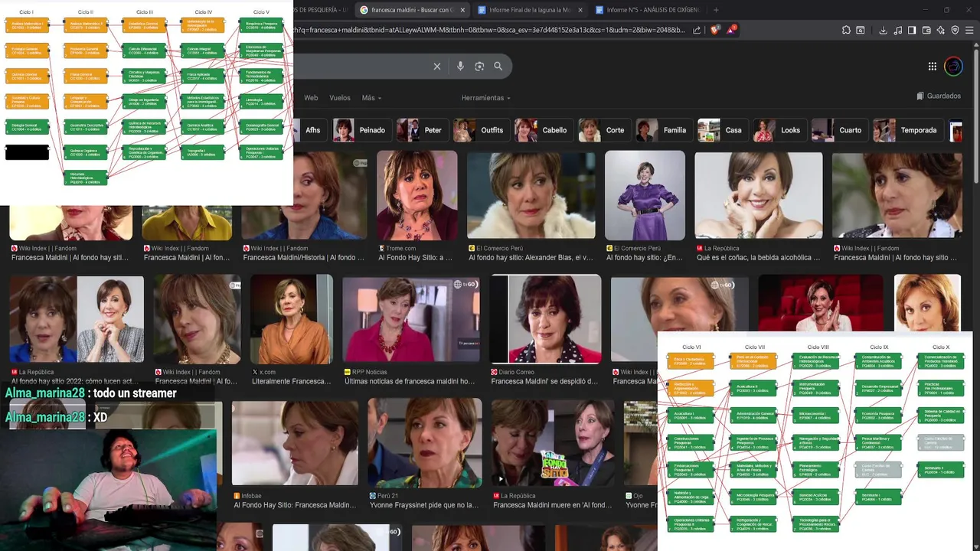
Task: Click 'Al Fondo Hay Sitio: Francesca Maldin...' caption
Action: point(295,505)
